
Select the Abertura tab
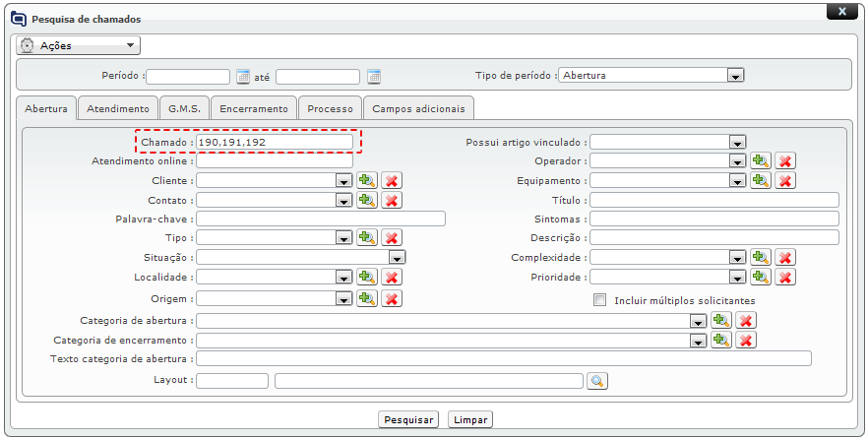[x=46, y=108]
